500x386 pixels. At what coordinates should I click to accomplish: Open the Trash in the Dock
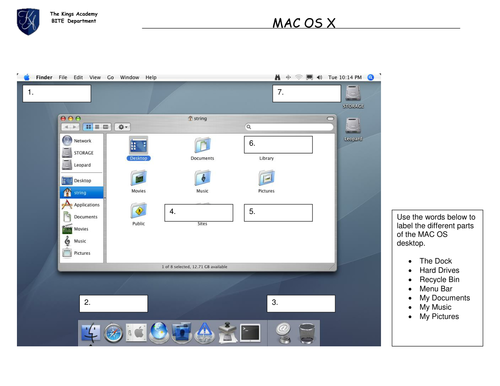[x=307, y=333]
